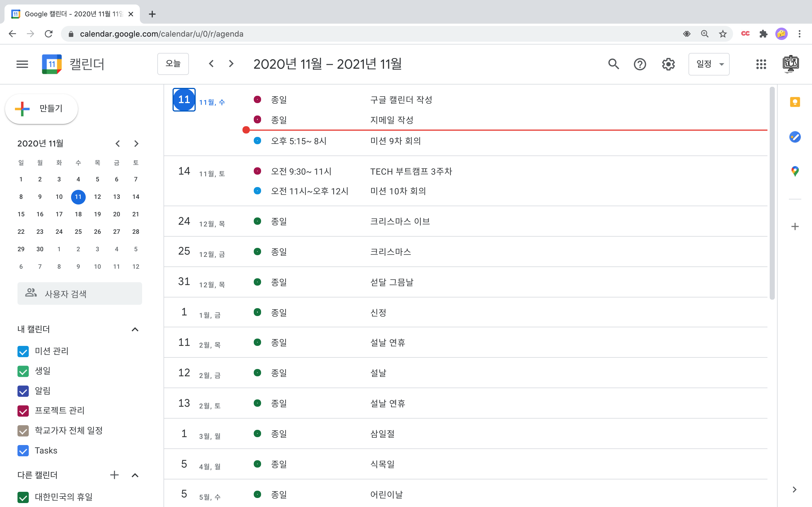Open the help question mark icon
Viewport: 812px width, 507px height.
click(639, 64)
